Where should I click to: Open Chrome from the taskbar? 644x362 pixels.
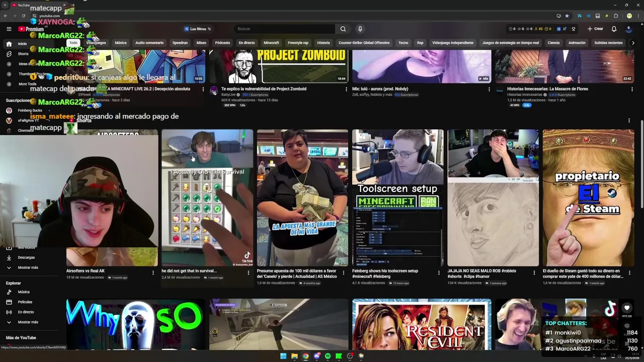305,356
